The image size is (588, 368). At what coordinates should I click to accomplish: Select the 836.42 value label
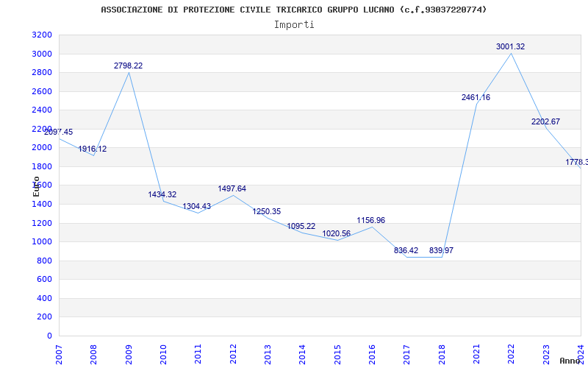(x=406, y=250)
